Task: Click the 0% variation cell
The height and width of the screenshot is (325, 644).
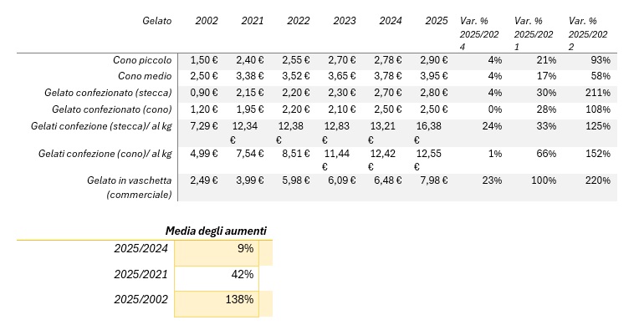Action: 495,109
